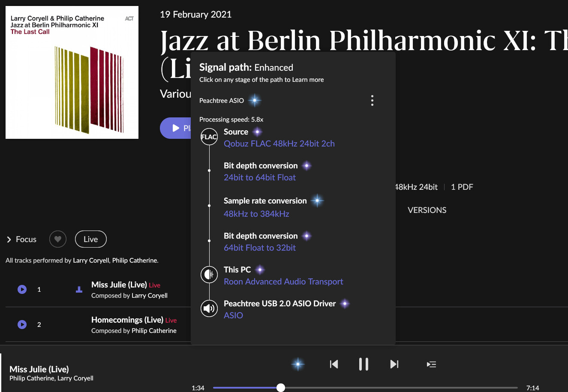Click the star beside Sample rate conversion
Viewport: 568px width, 392px height.
point(317,200)
